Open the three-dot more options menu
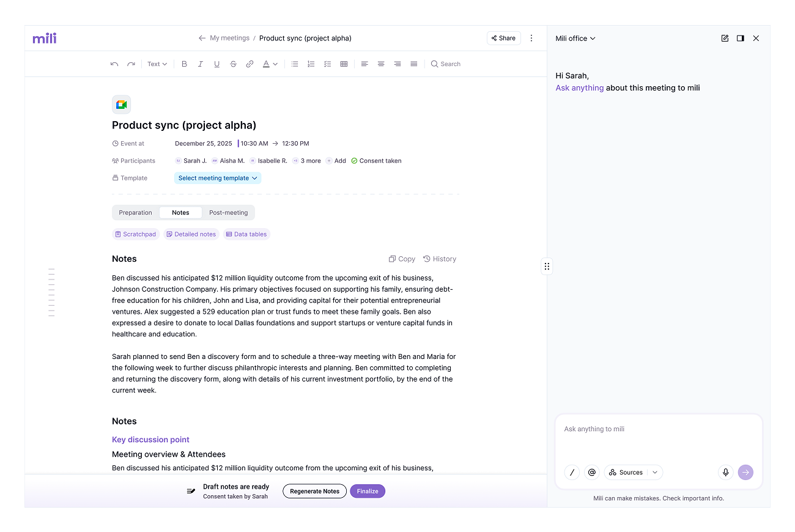 [x=531, y=38]
